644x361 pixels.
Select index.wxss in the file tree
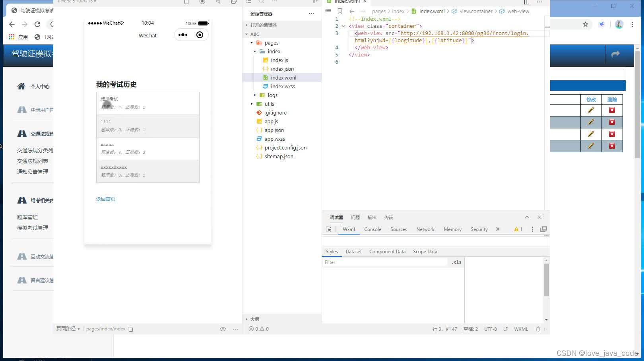point(283,87)
